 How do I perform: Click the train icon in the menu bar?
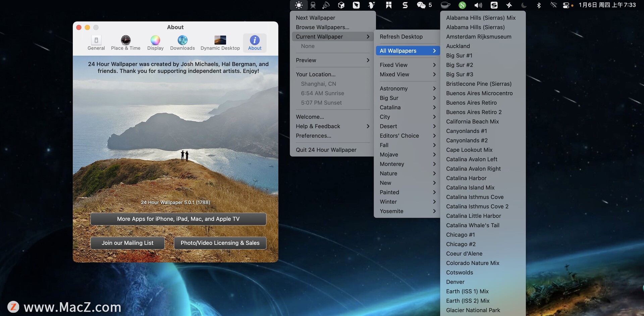313,5
